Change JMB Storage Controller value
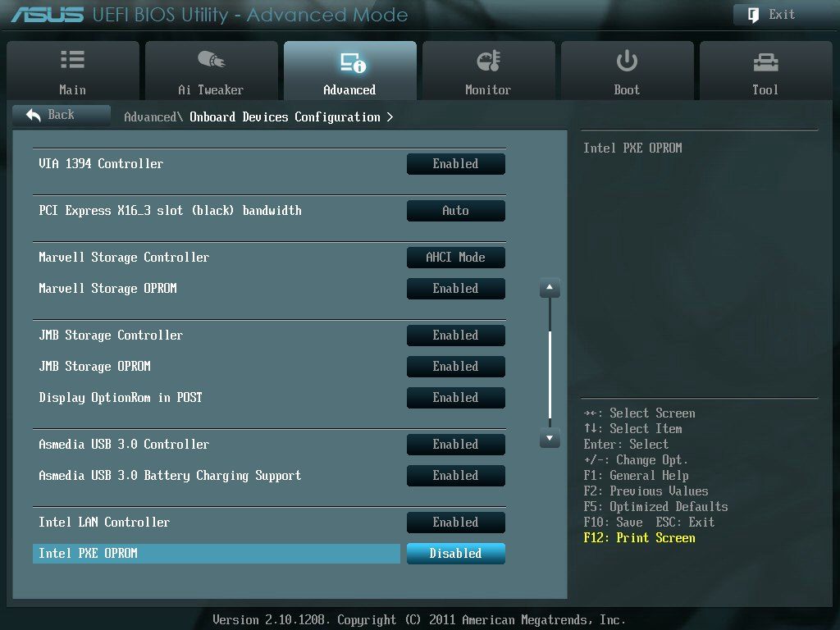 tap(456, 336)
